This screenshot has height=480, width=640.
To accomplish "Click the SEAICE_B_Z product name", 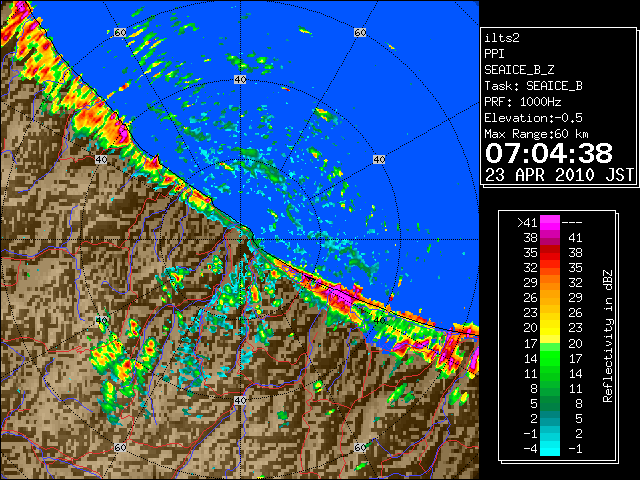I will [x=519, y=70].
